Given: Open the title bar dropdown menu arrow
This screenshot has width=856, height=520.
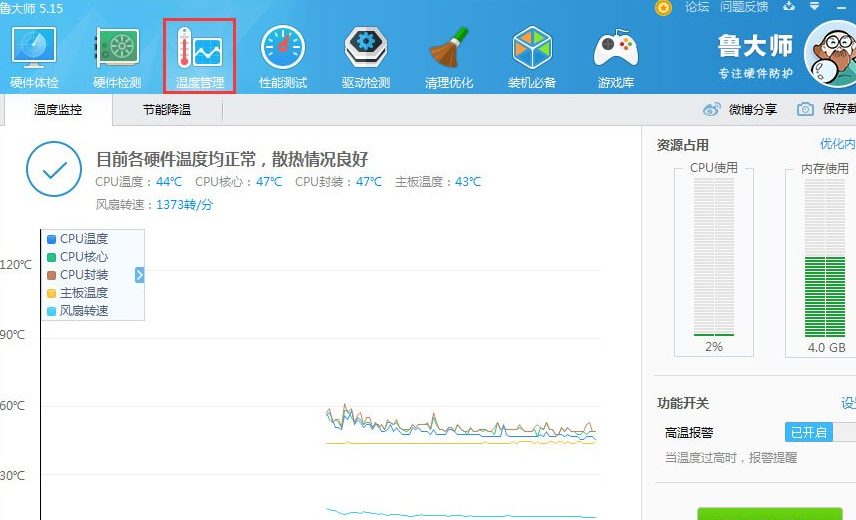Looking at the screenshot, I should 814,6.
